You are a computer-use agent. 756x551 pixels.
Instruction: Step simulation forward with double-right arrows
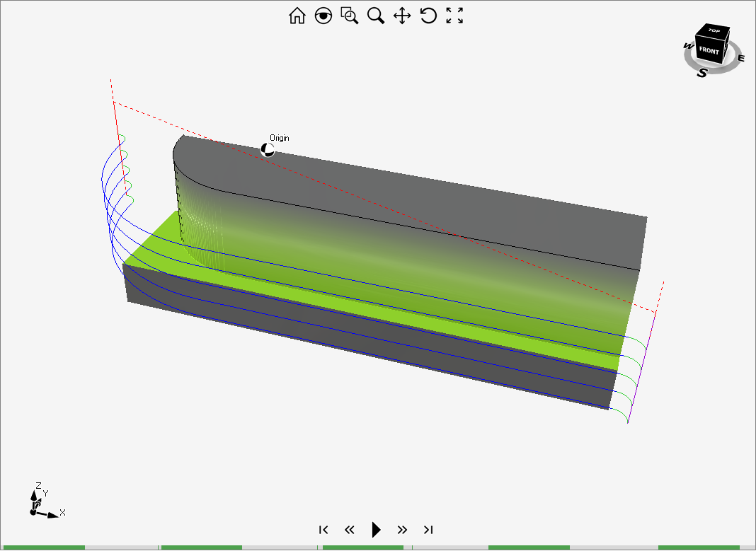[x=402, y=530]
